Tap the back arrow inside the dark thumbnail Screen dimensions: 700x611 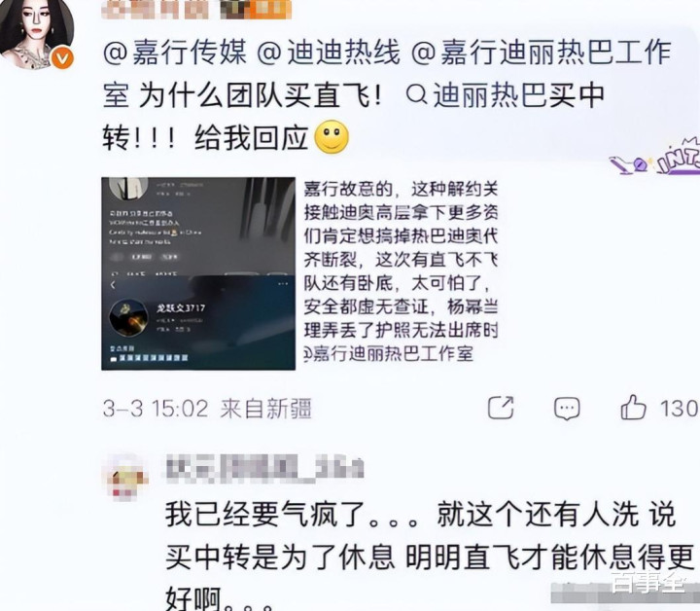113,285
